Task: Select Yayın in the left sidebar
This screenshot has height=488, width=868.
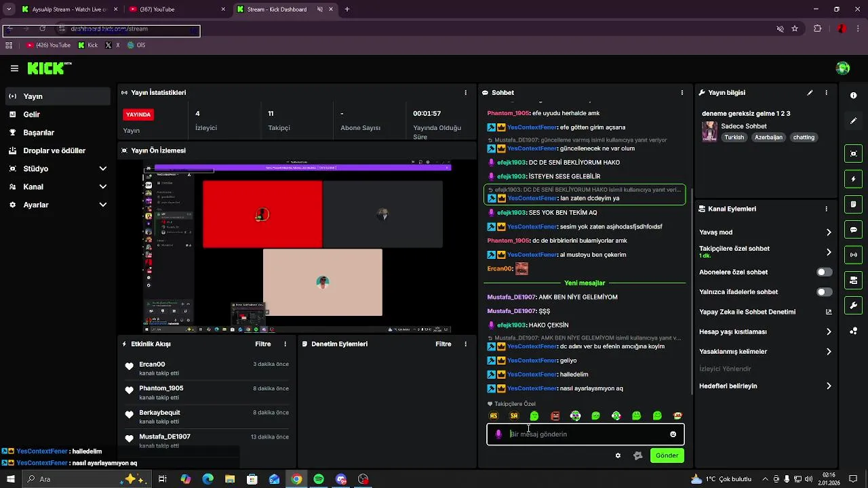Action: click(58, 96)
